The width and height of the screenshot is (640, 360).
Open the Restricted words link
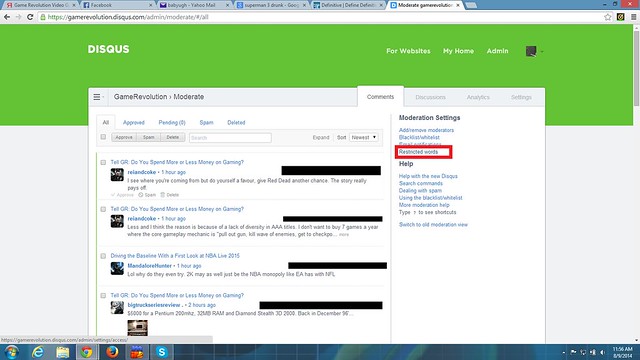pos(418,152)
